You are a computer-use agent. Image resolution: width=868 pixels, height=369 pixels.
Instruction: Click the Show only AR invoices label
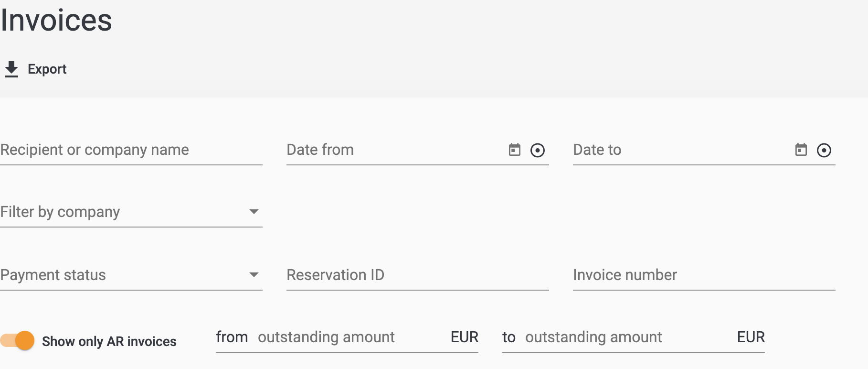tap(109, 341)
